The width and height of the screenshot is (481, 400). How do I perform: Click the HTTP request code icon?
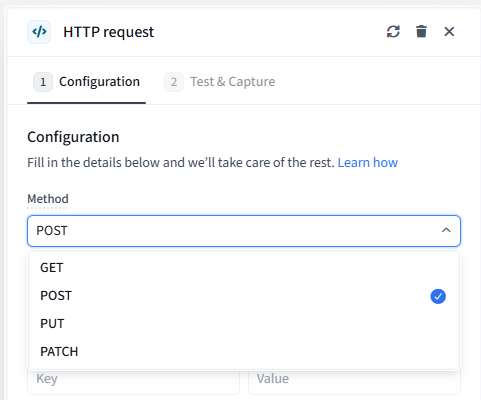click(39, 32)
